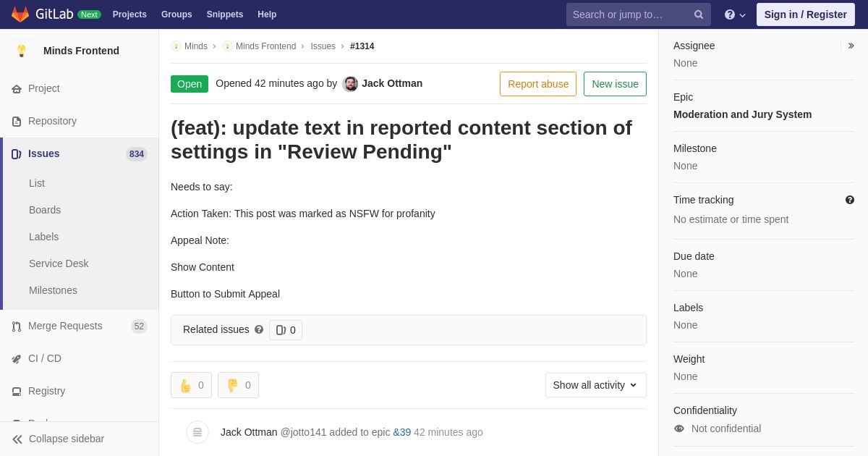The image size is (868, 456).
Task: Click the CI / CD rocket icon
Action: (x=17, y=359)
